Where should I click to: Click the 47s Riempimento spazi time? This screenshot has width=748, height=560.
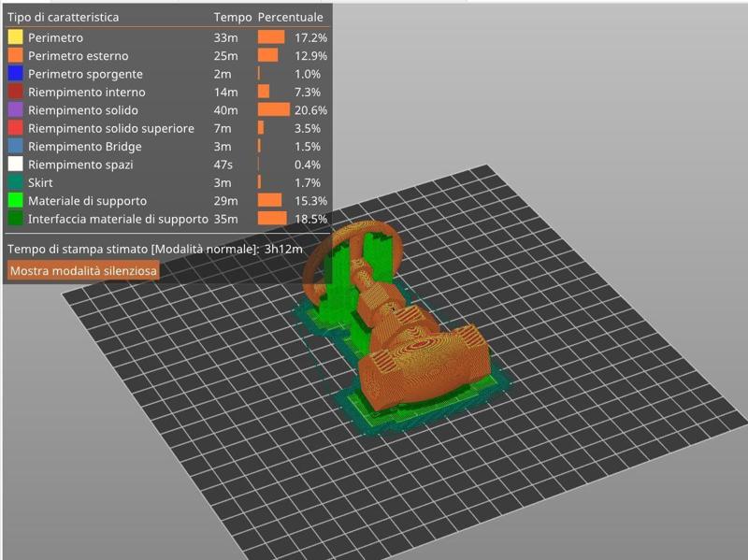pos(223,165)
